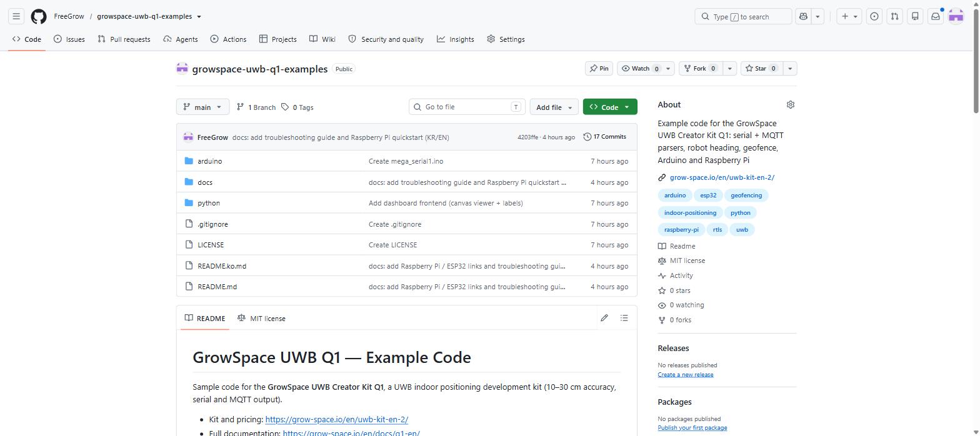Screen dimensions: 980x436
Task: Expand the Star lists dropdown arrow
Action: 790,68
